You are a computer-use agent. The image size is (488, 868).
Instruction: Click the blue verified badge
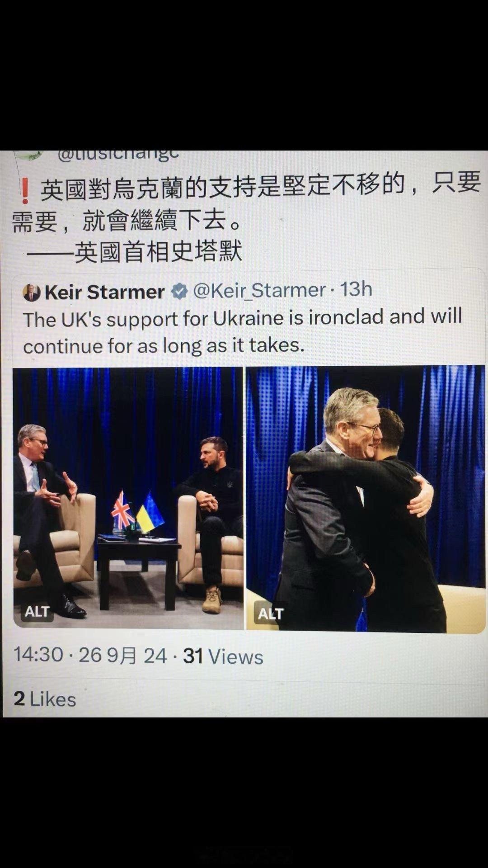(180, 292)
